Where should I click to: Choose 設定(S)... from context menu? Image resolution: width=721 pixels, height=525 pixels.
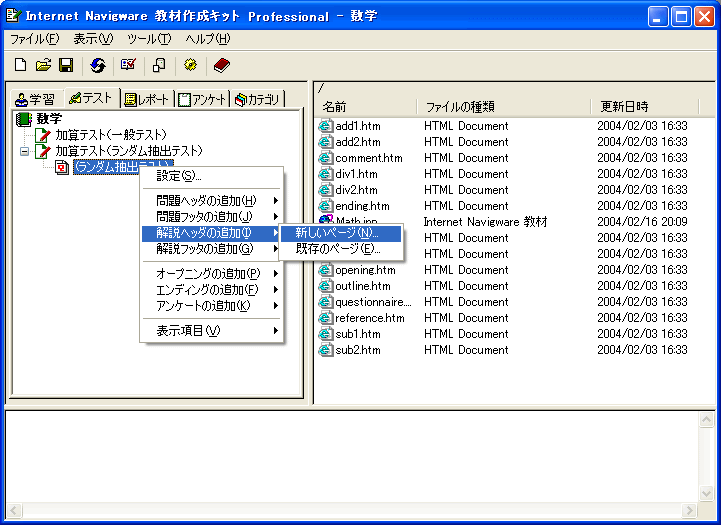tap(212, 176)
